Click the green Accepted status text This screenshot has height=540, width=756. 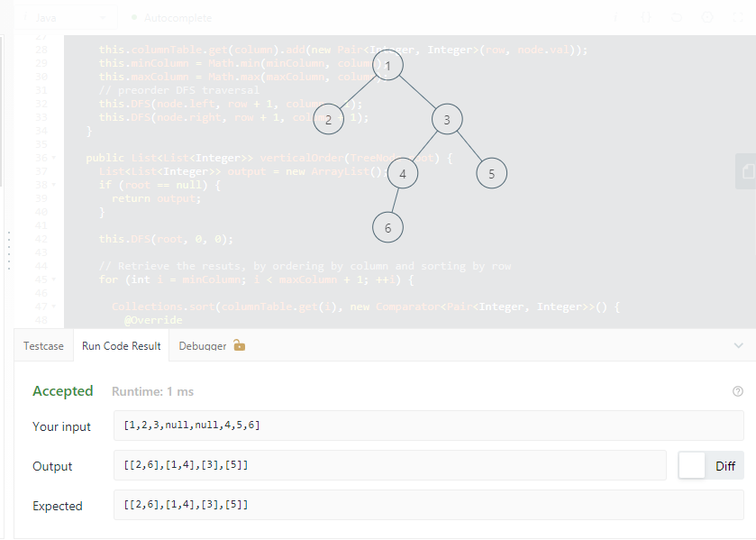click(x=63, y=391)
